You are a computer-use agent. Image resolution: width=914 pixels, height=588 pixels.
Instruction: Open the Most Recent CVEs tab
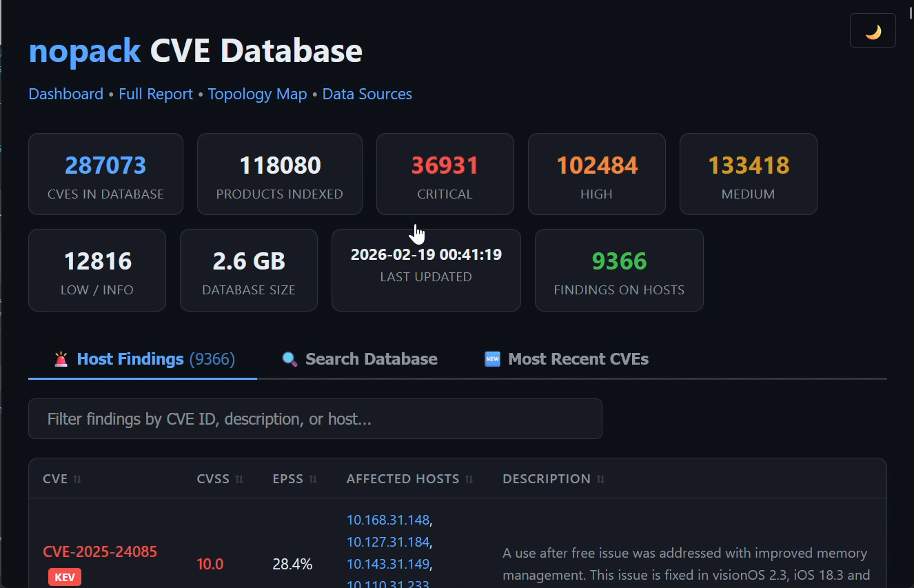pyautogui.click(x=578, y=358)
